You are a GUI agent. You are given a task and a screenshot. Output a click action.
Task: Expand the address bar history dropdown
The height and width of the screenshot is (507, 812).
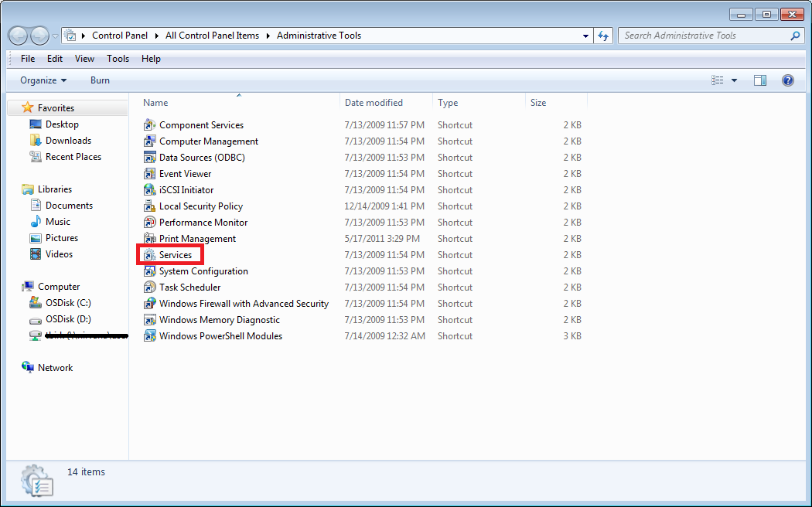tap(585, 36)
